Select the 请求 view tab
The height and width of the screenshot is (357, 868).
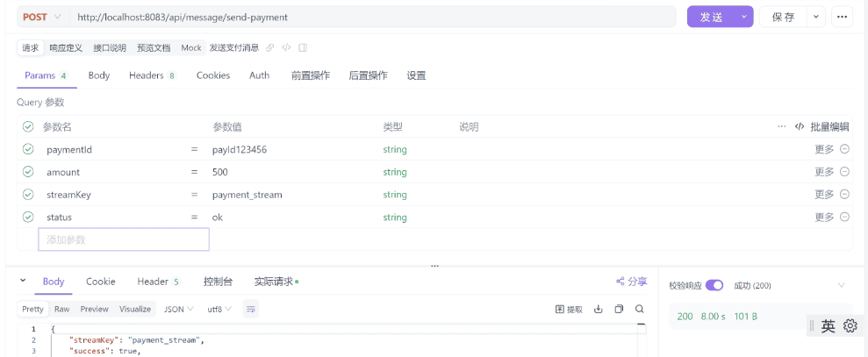30,47
